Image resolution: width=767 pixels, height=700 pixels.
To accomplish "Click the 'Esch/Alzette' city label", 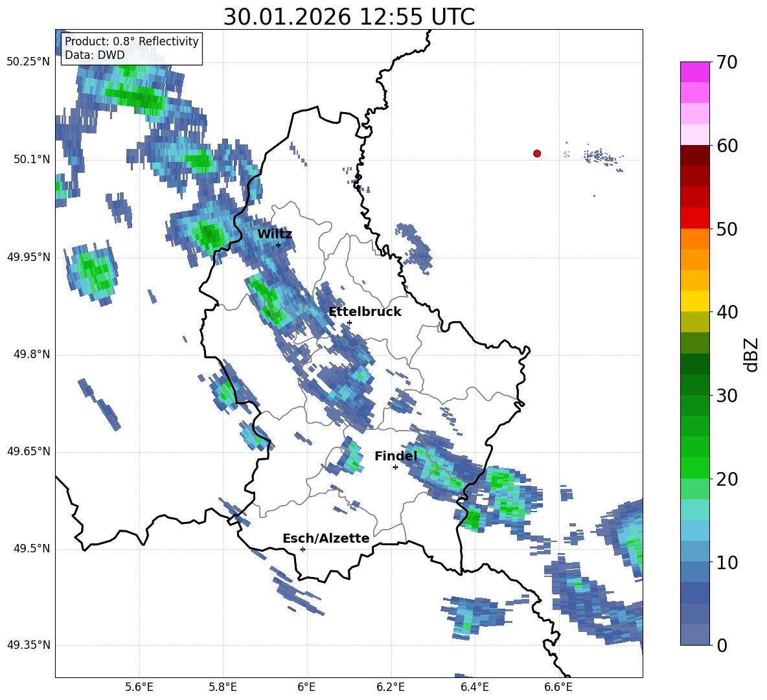I will coord(326,538).
